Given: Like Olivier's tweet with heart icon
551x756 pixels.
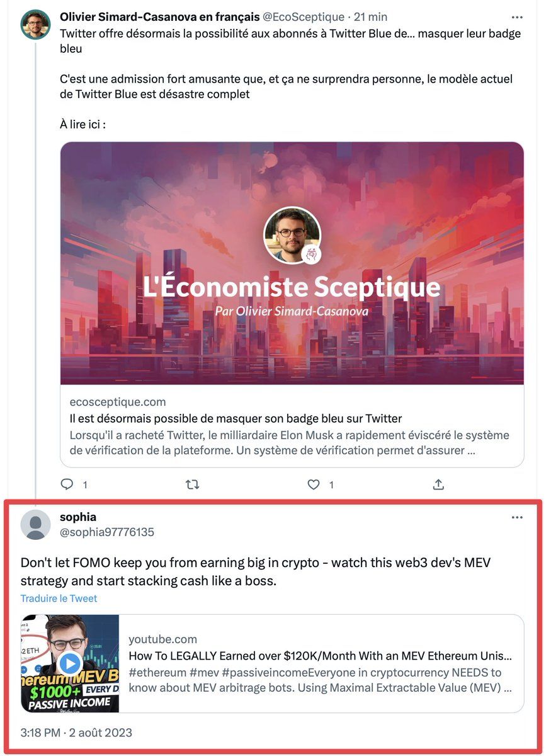Looking at the screenshot, I should (314, 484).
